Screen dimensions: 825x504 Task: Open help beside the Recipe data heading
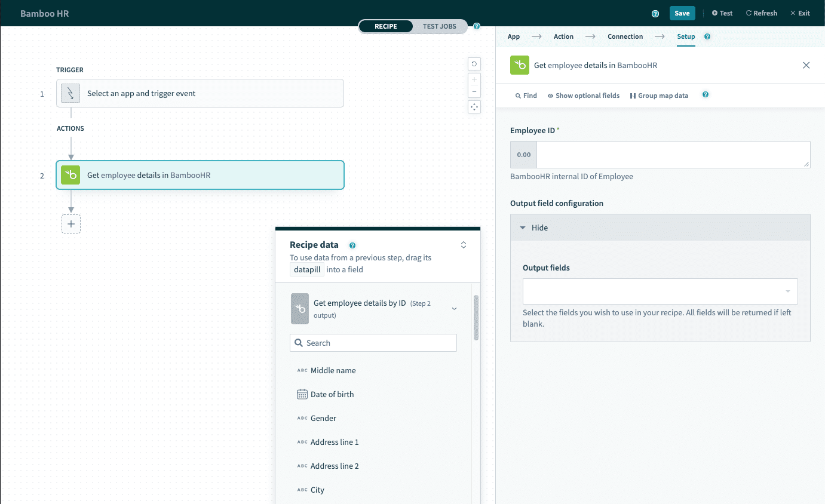coord(352,245)
